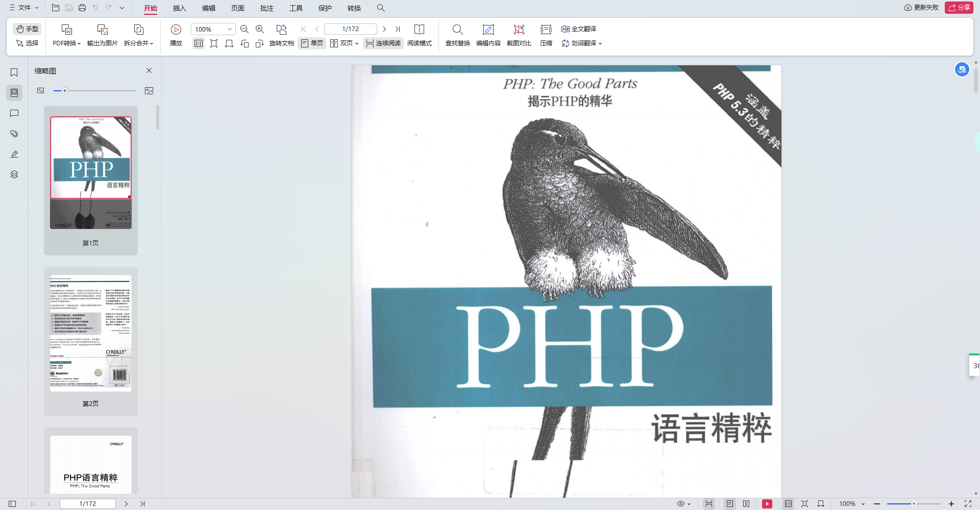This screenshot has height=510, width=980.
Task: Click the red 分享 share button
Action: pos(959,8)
